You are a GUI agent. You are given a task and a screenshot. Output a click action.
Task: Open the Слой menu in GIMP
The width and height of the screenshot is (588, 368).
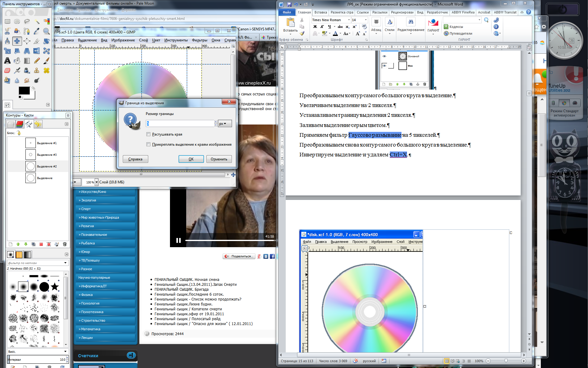143,40
